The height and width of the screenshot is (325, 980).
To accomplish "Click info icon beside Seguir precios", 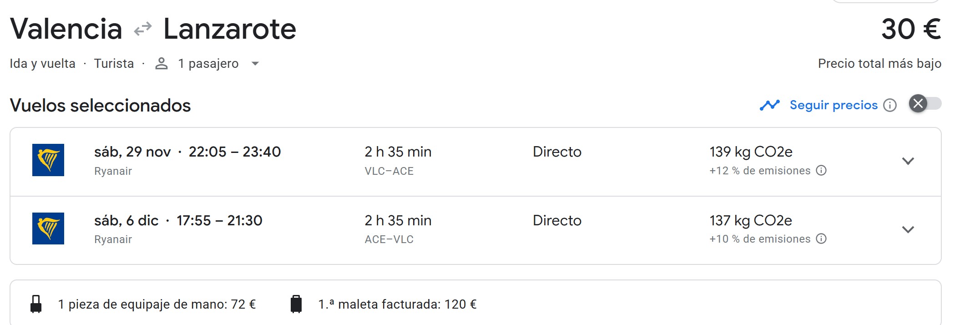I will [890, 106].
